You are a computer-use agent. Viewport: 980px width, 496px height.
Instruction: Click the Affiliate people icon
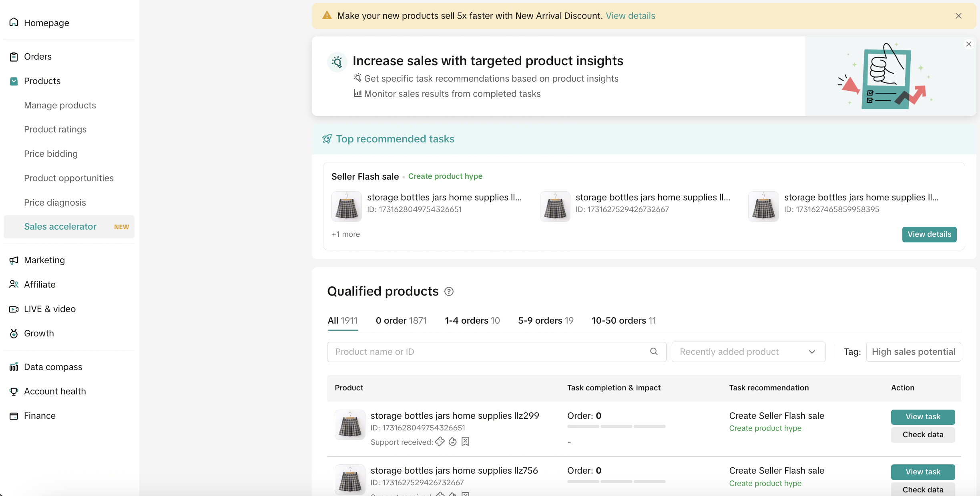pyautogui.click(x=14, y=284)
